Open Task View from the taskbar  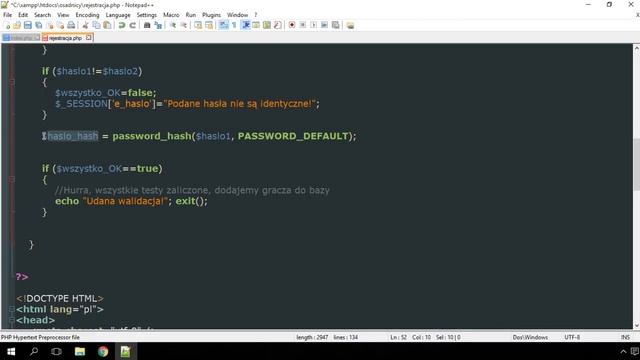point(56,351)
